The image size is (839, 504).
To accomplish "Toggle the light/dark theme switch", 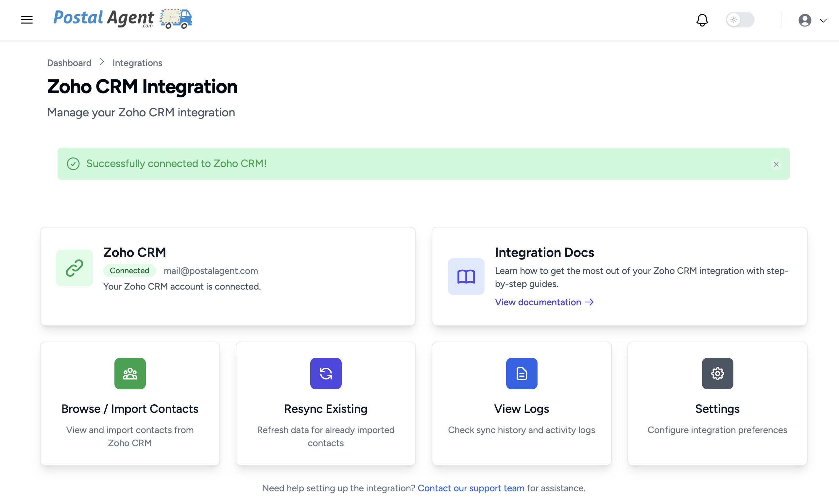I will point(740,20).
